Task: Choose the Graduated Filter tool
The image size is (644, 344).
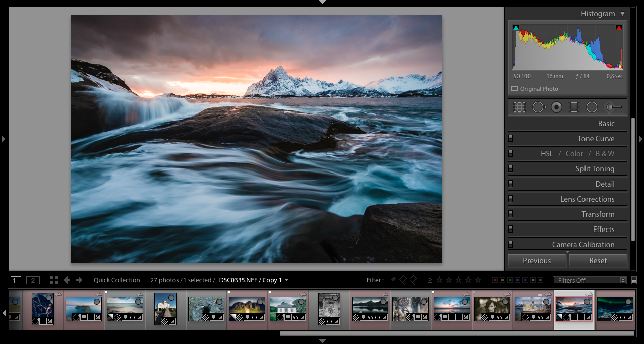Action: [574, 107]
